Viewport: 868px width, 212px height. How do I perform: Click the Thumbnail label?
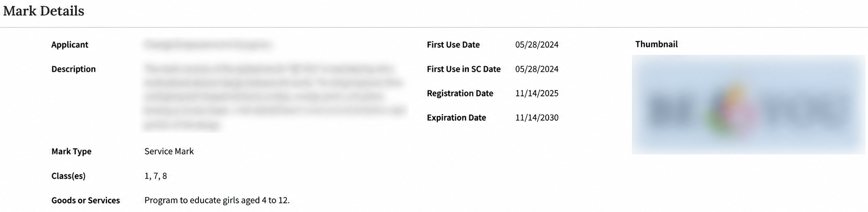click(656, 44)
